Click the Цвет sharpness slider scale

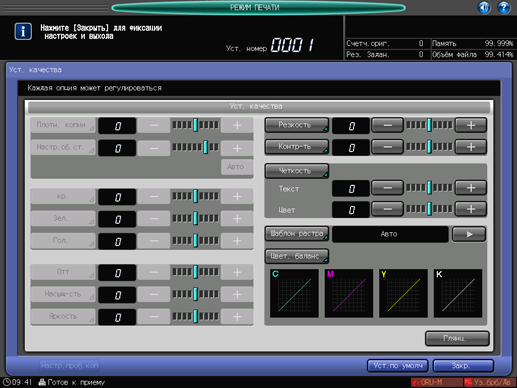(x=429, y=209)
